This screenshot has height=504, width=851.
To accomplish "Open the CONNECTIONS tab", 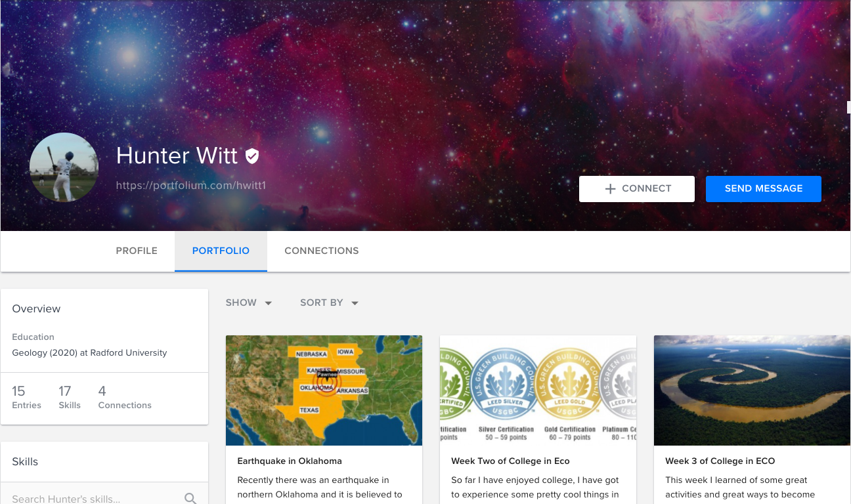I will click(x=322, y=251).
